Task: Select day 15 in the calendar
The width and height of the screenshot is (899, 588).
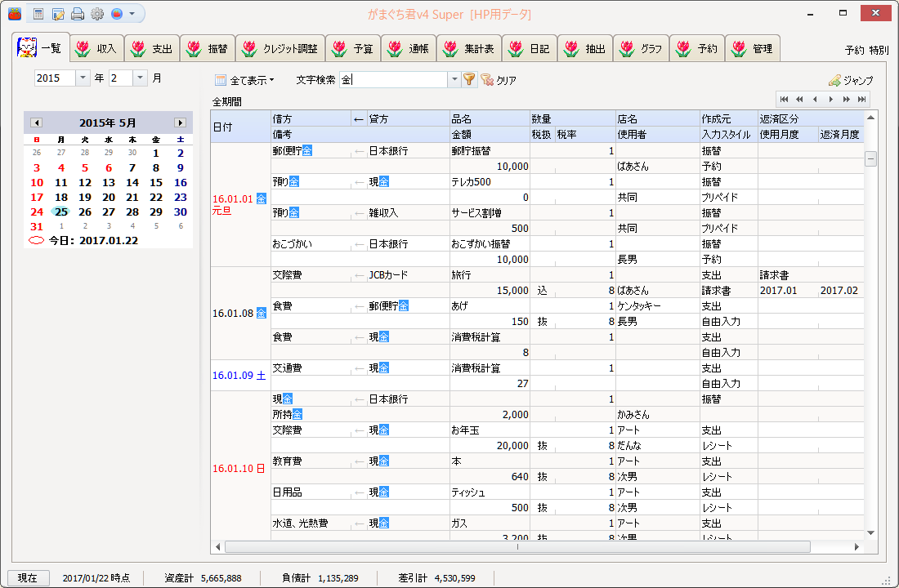Action: click(156, 182)
